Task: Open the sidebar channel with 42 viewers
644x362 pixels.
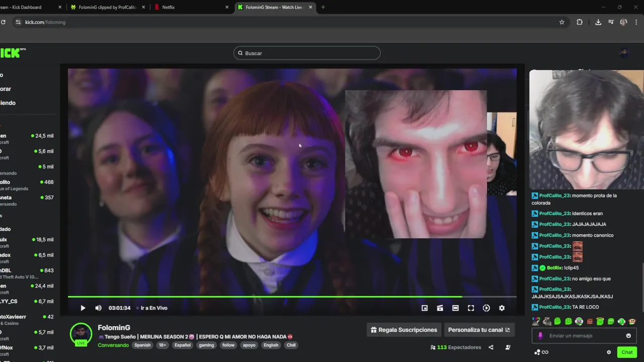Action: pyautogui.click(x=28, y=319)
